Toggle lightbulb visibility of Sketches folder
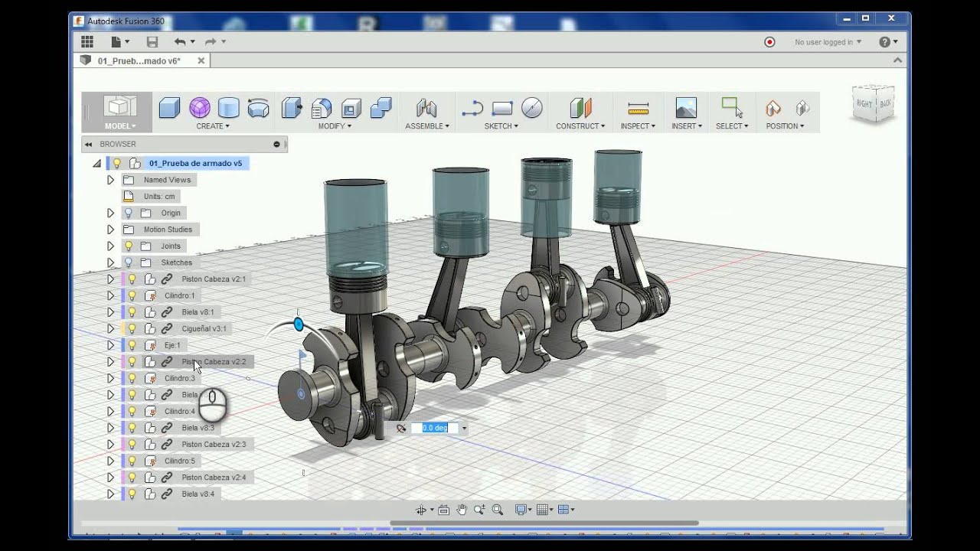The height and width of the screenshot is (551, 980). point(129,262)
